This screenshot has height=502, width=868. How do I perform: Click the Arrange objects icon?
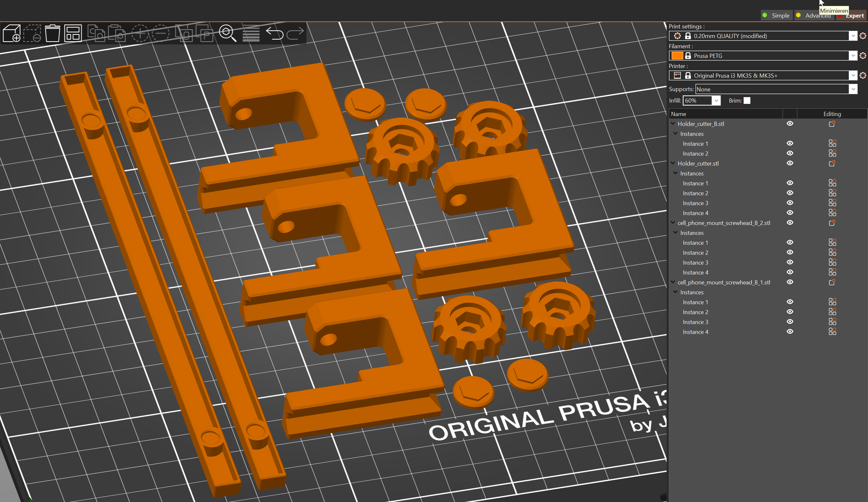73,34
